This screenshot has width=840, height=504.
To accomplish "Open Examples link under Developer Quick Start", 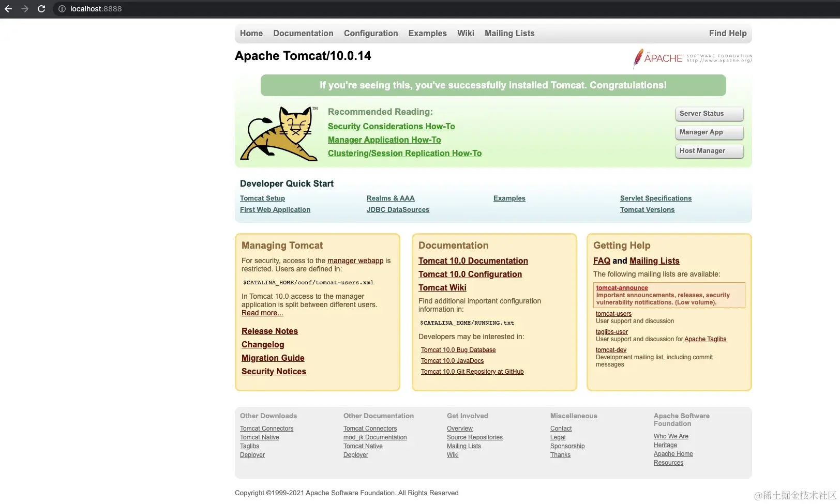I will pos(509,198).
